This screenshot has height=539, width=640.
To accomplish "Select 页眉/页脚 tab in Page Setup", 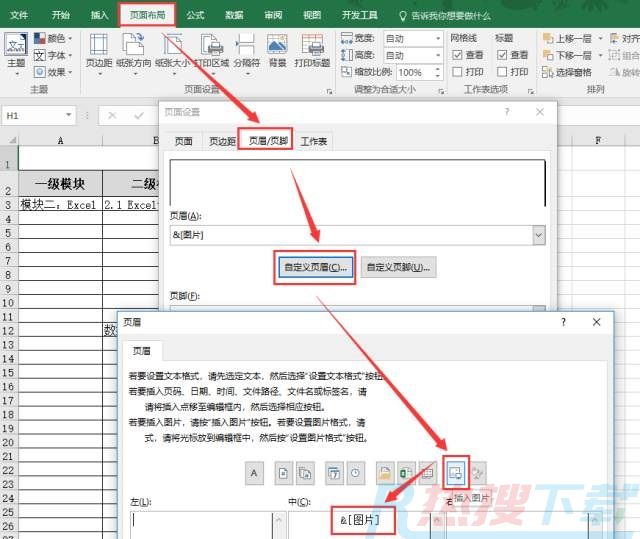I will [268, 141].
